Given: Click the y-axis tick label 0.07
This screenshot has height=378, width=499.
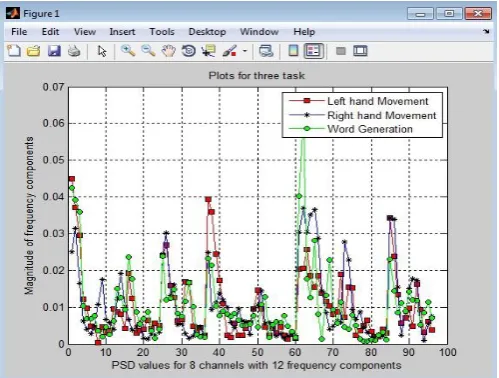Looking at the screenshot, I should coord(53,87).
